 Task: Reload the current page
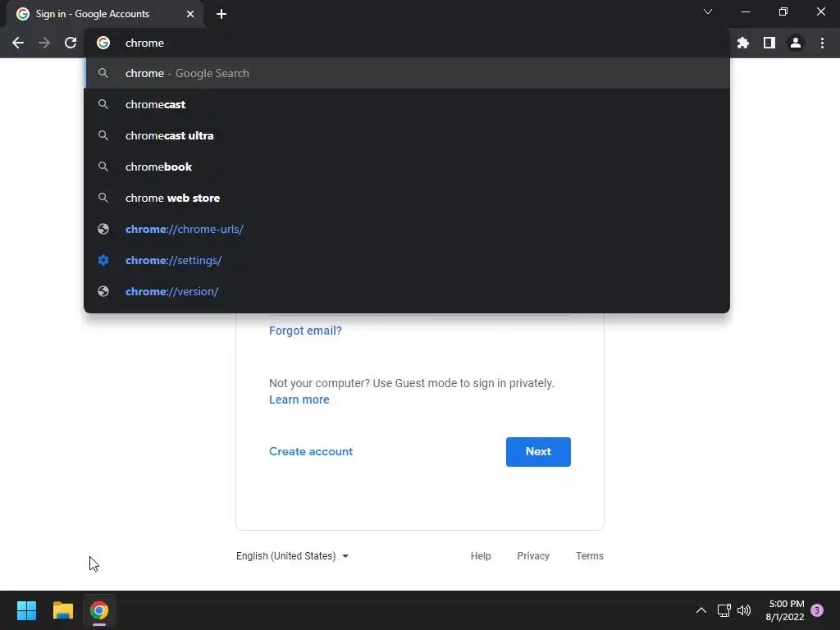[71, 43]
